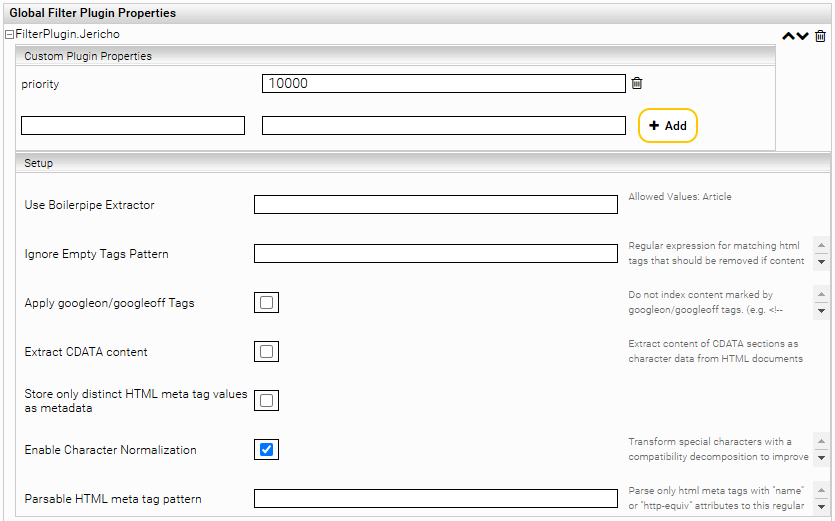Viewport: 835px width, 521px height.
Task: Enable Extract CDATA content checkbox
Action: (266, 352)
